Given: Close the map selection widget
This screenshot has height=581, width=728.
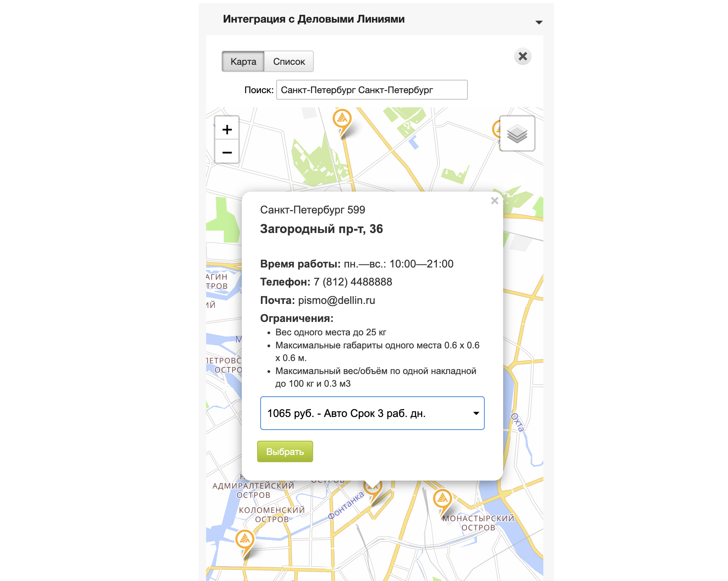Looking at the screenshot, I should coord(523,57).
